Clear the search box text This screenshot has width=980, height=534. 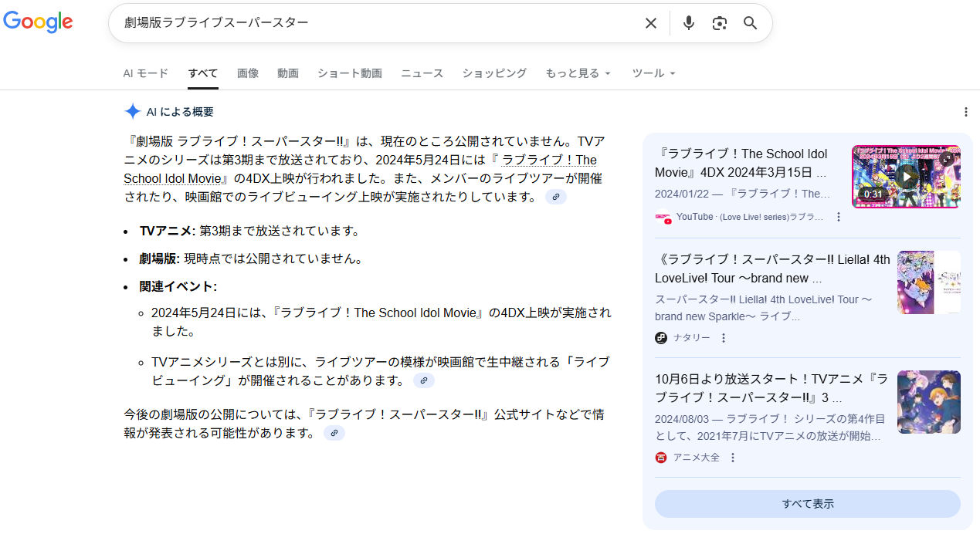pos(650,23)
